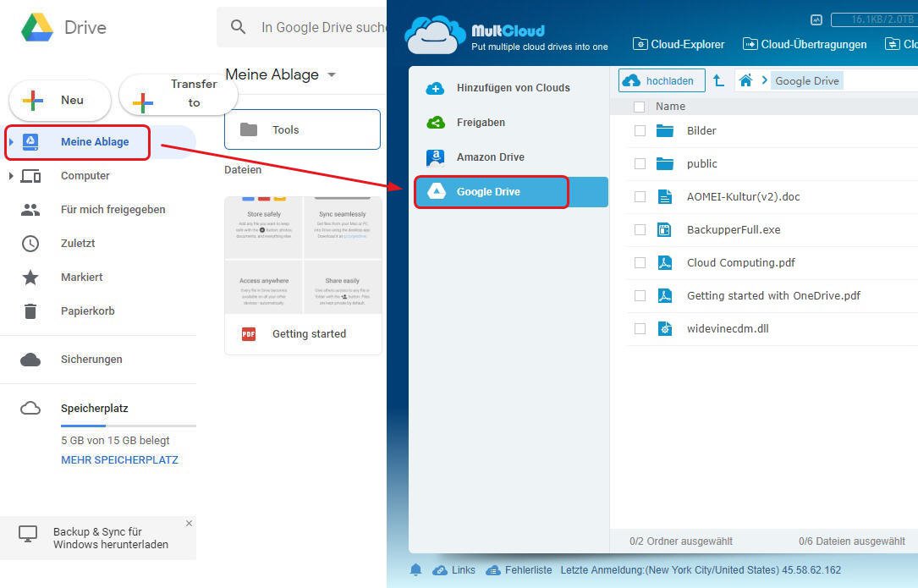Click the public folder icon
918x588 pixels.
tap(664, 164)
